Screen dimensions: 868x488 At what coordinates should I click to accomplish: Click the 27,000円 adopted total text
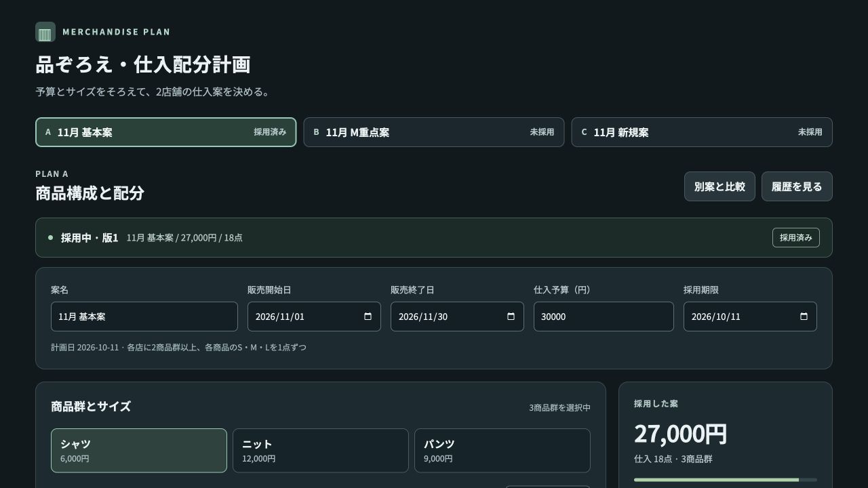pos(681,434)
